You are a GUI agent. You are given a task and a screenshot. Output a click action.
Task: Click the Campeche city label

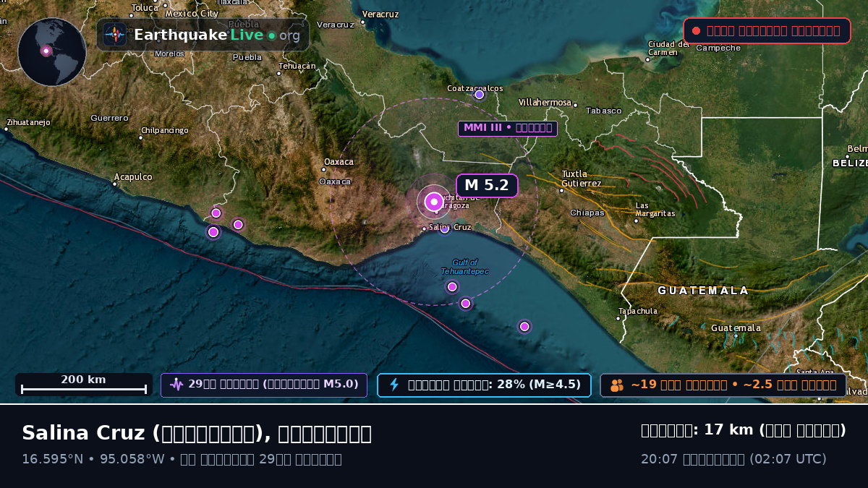[x=718, y=48]
